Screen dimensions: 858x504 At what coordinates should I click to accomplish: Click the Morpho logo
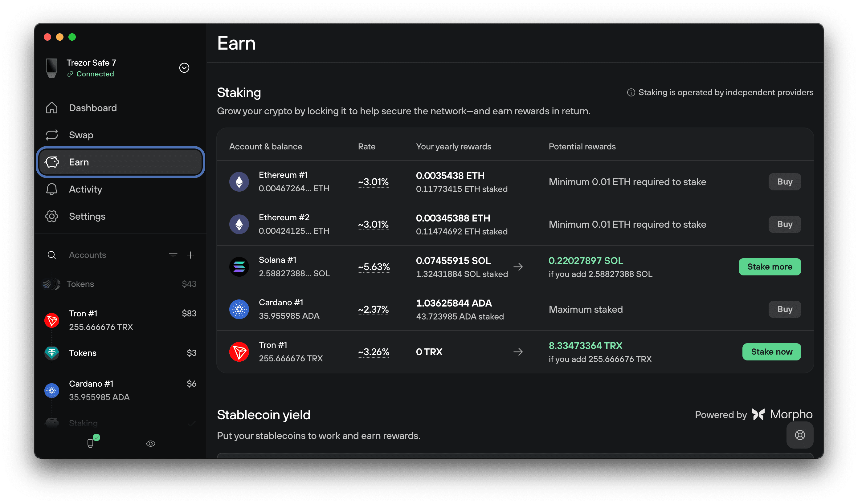point(782,414)
